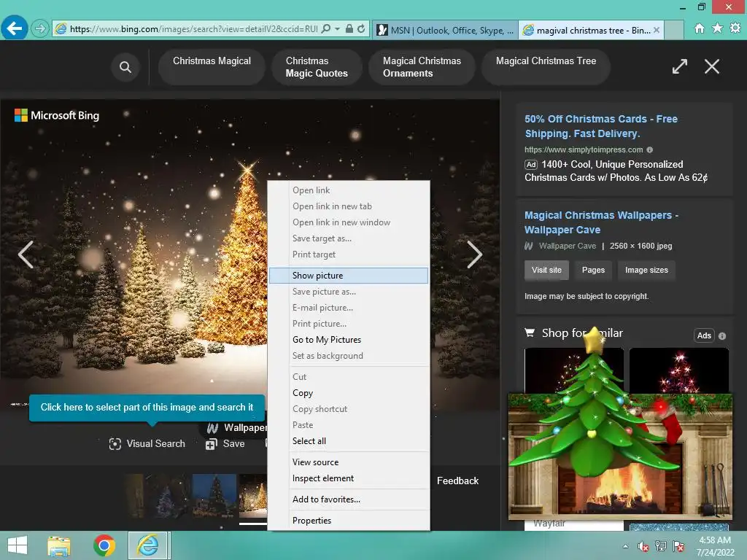This screenshot has height=560, width=747.
Task: Open File Explorer from taskbar
Action: [59, 545]
